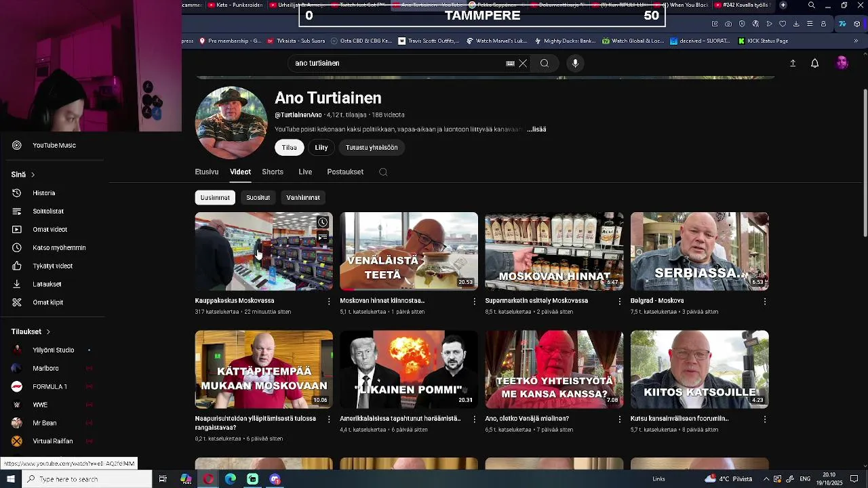Switch to the Postaukset tab

click(x=345, y=172)
